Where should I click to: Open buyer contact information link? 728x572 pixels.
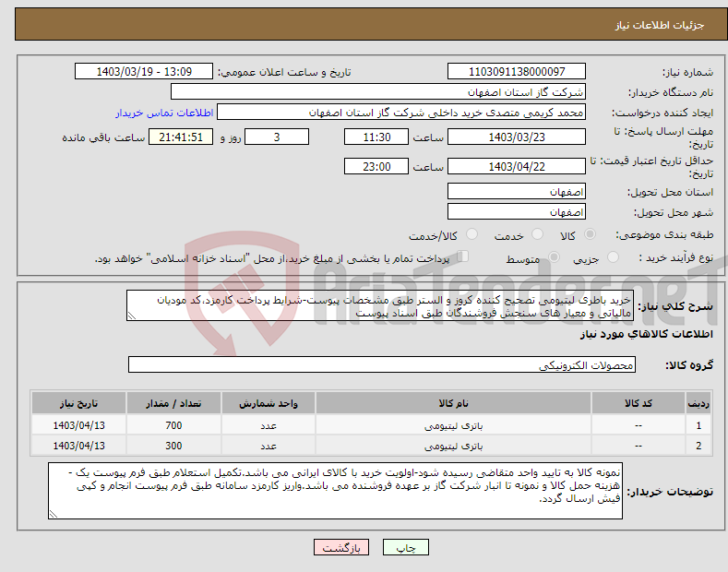[x=164, y=113]
